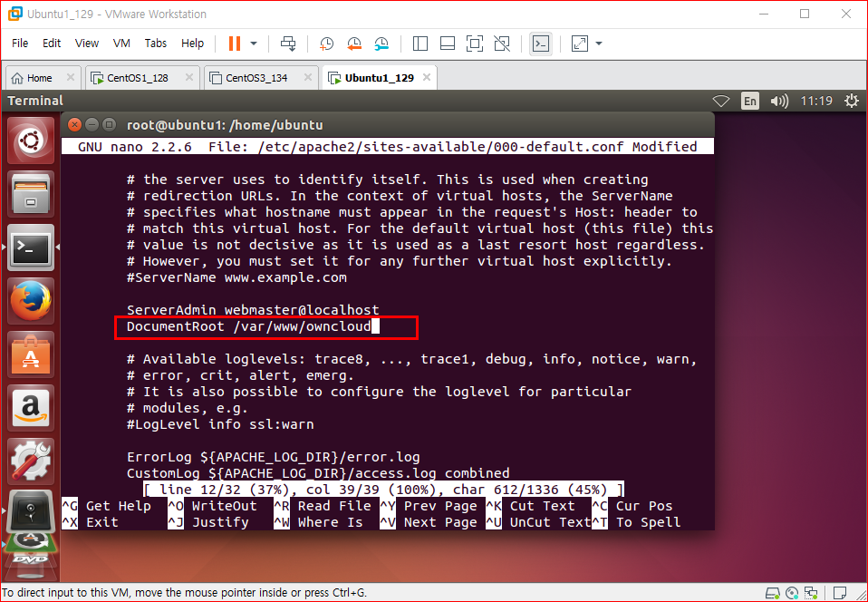Open the Edit menu
The height and width of the screenshot is (602, 868).
coord(52,44)
